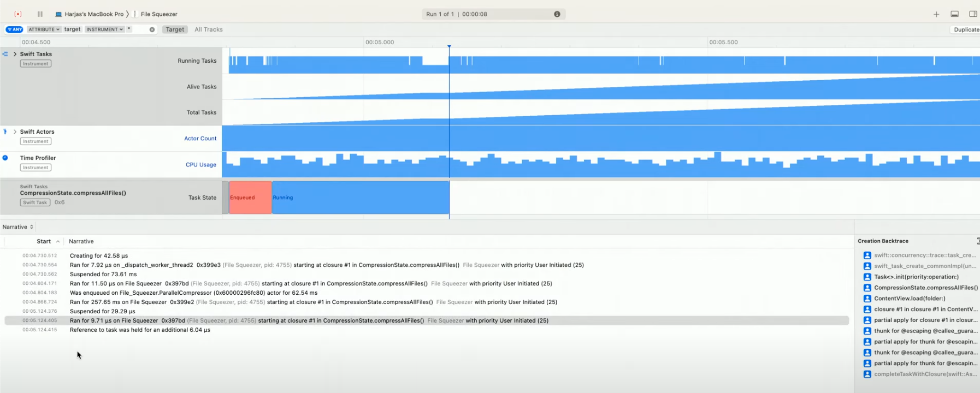The width and height of the screenshot is (980, 393).
Task: Open the INSTRUMENT filter dropdown
Action: pyautogui.click(x=104, y=29)
